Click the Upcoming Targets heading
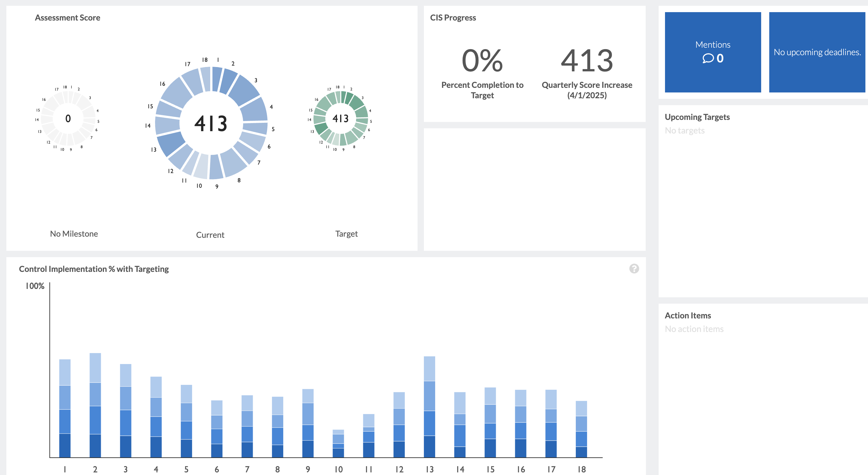The height and width of the screenshot is (475, 868). click(697, 117)
